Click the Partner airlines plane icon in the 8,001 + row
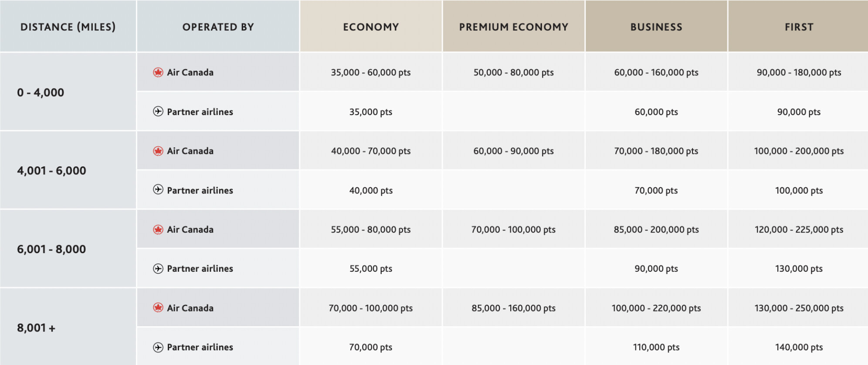Viewport: 868px width, 365px height. 158,347
